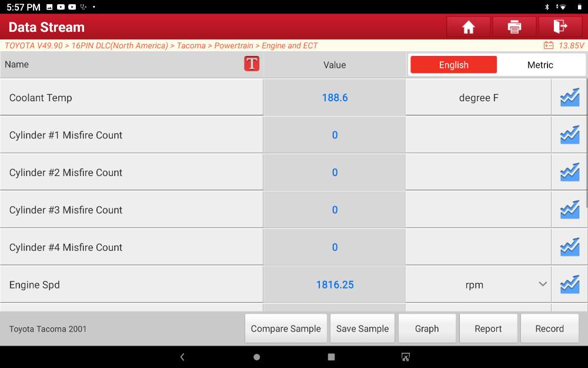Open graph icon for Cylinder #1 Misfire Count

click(x=570, y=135)
